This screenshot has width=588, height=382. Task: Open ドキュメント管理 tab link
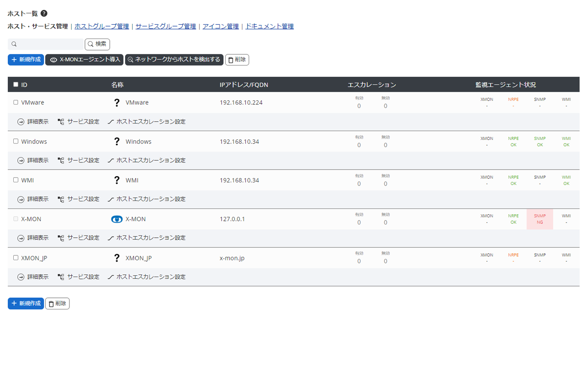point(269,26)
